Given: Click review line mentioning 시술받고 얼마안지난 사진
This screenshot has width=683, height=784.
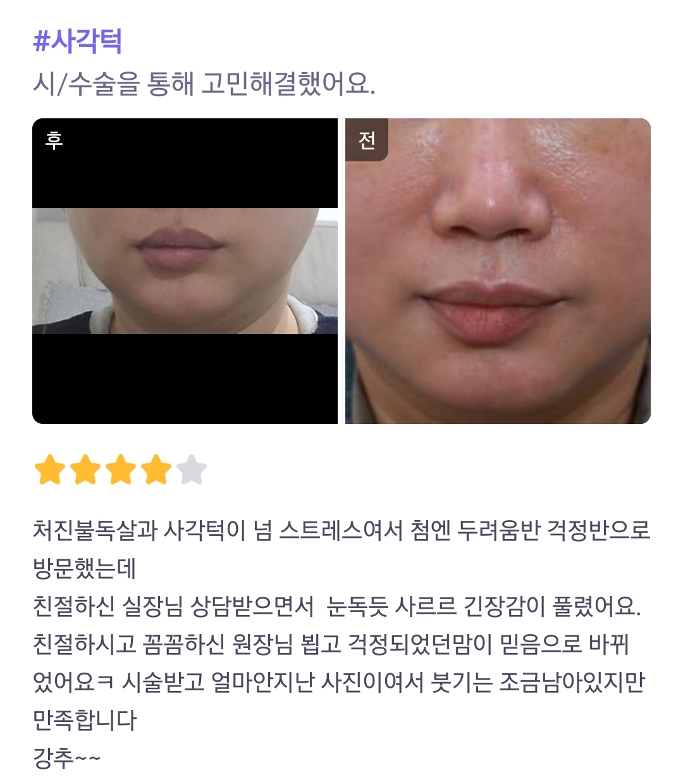Looking at the screenshot, I should (x=338, y=682).
